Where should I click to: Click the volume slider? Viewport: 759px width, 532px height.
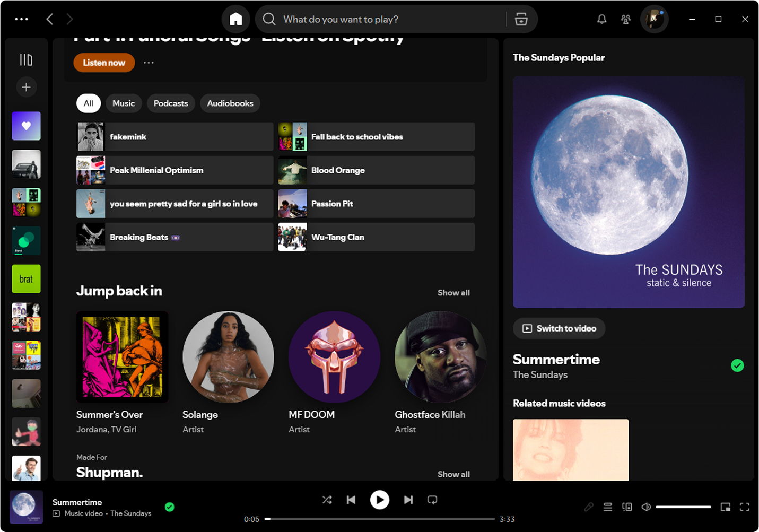click(x=683, y=507)
